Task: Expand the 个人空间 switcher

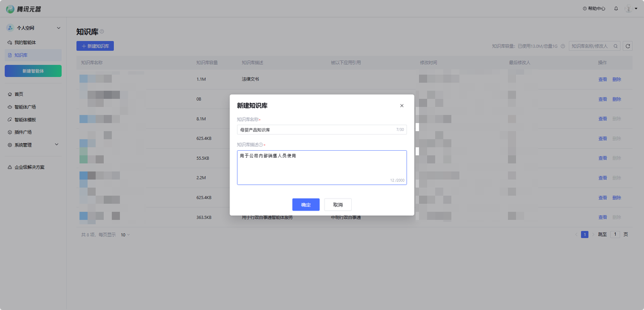Action: (33, 28)
